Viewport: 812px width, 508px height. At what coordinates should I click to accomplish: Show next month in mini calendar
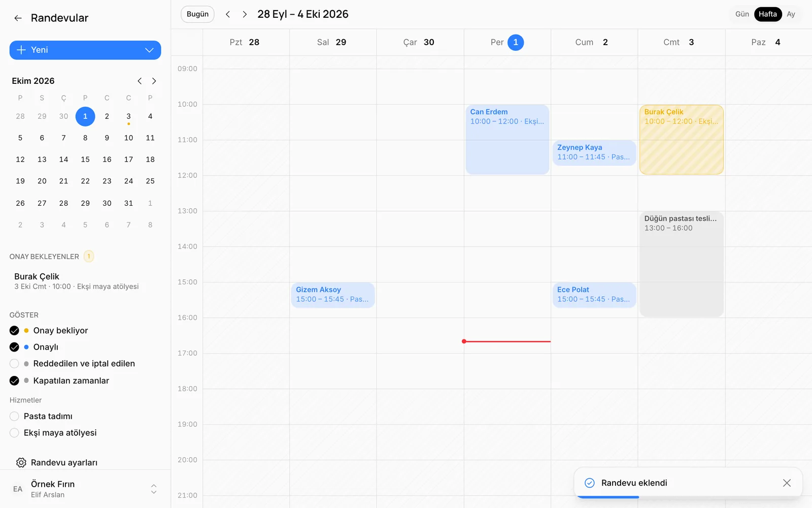(x=154, y=81)
